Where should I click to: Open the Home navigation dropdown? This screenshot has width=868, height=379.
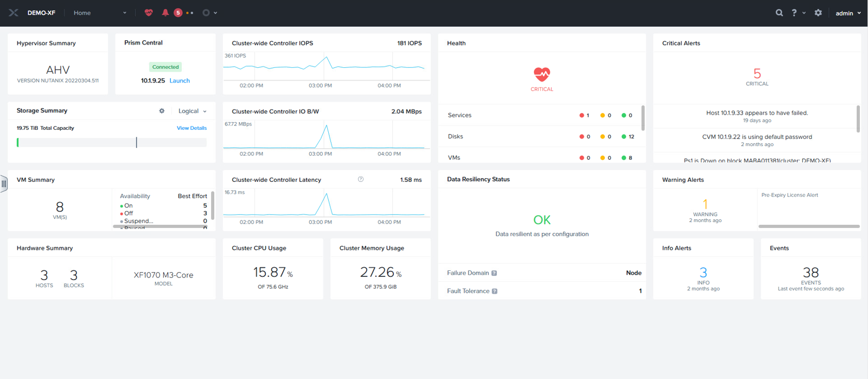[x=100, y=12]
